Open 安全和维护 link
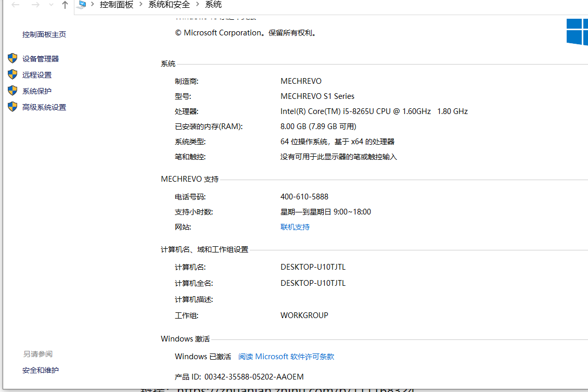This screenshot has height=392, width=588. (x=41, y=370)
